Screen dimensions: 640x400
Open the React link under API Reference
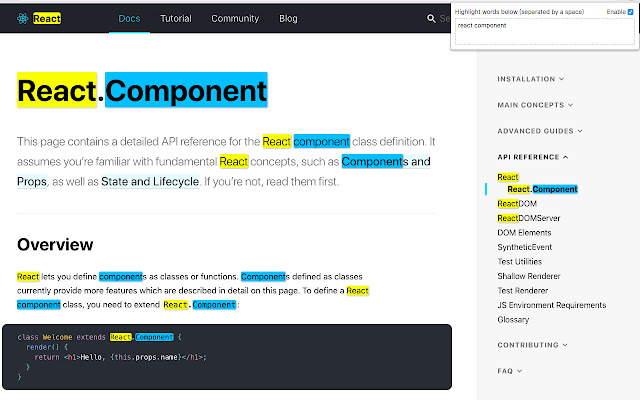[x=508, y=177]
